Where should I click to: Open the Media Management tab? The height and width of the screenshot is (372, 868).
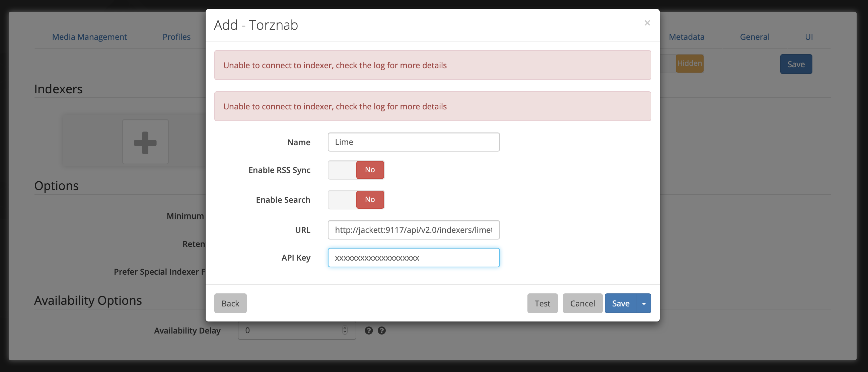89,37
